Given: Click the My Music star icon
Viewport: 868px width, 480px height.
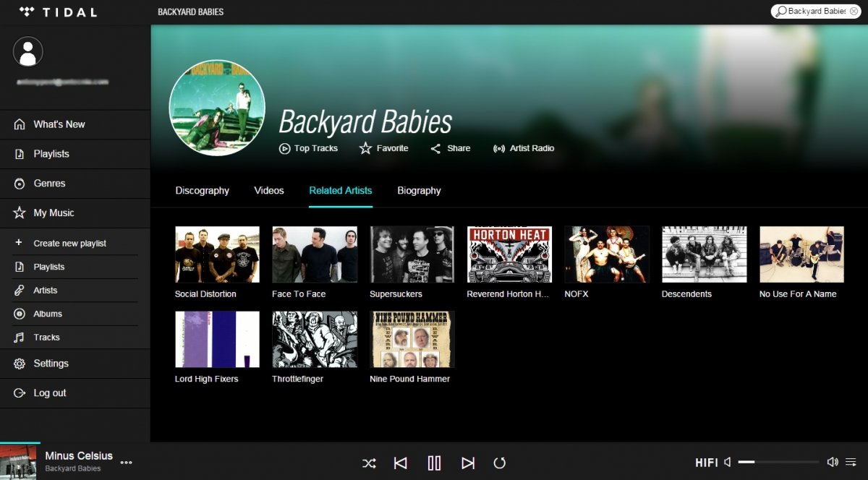Looking at the screenshot, I should (20, 213).
